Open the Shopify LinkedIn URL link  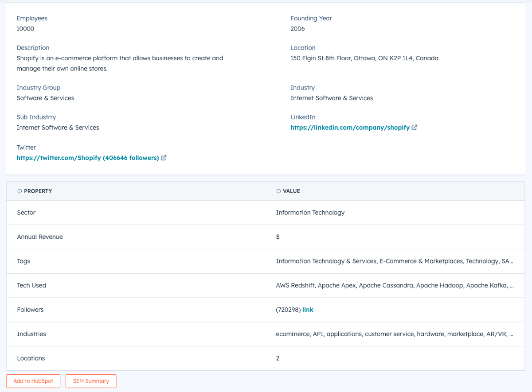pos(350,127)
